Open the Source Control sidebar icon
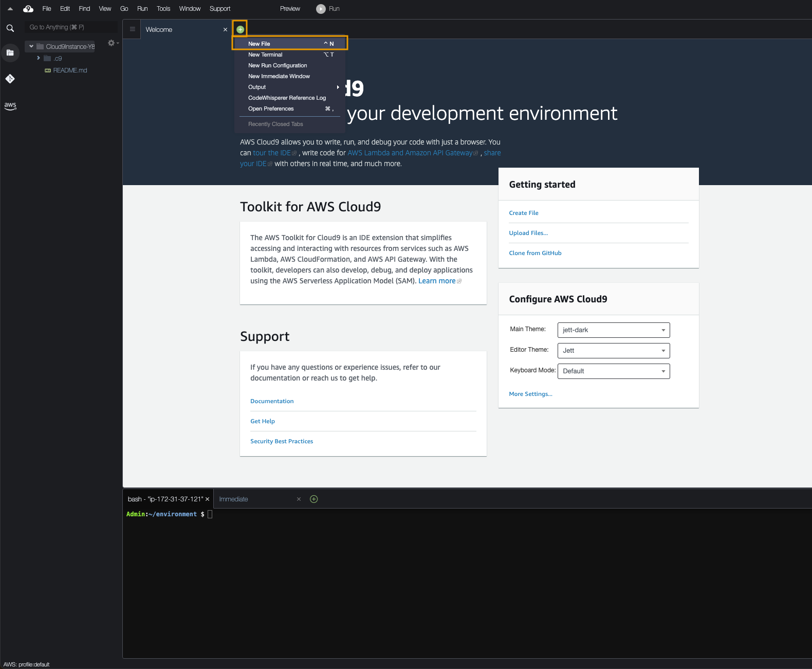 (x=10, y=79)
